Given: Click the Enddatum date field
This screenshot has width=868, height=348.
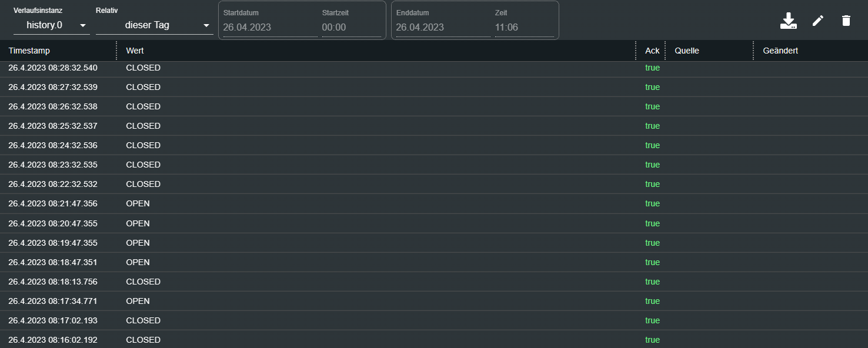Looking at the screenshot, I should coord(442,27).
